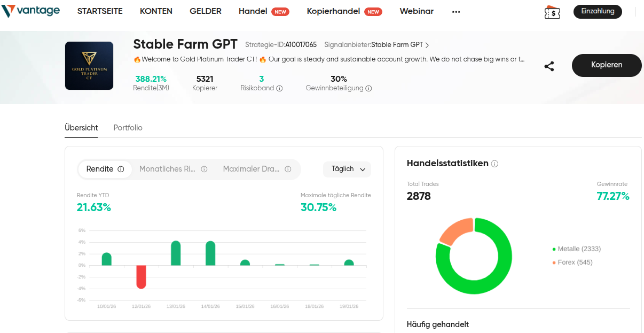Open the coupon voucher icon
This screenshot has height=333, width=644.
click(552, 12)
